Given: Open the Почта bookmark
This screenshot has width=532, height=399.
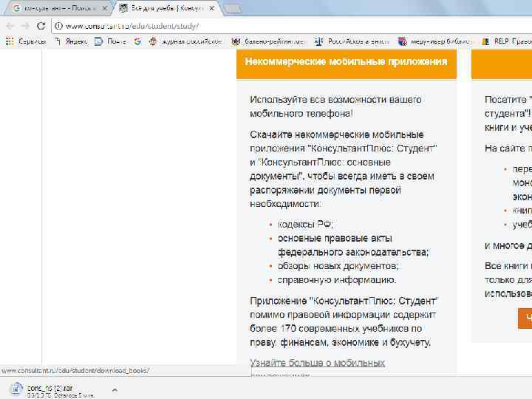Looking at the screenshot, I should click(111, 41).
